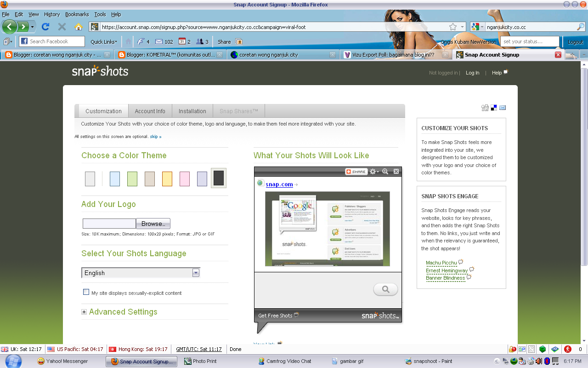Select the pink color theme swatch
Image resolution: width=588 pixels, height=368 pixels.
(x=185, y=178)
